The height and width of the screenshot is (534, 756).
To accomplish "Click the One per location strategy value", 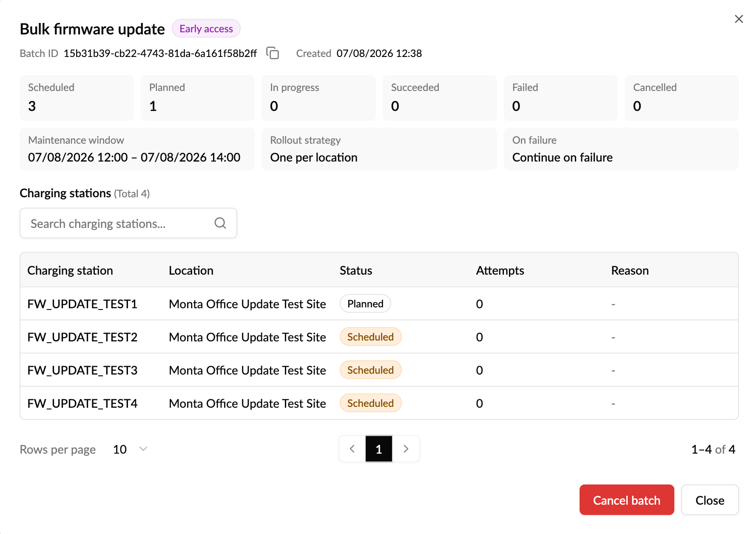I will (314, 157).
